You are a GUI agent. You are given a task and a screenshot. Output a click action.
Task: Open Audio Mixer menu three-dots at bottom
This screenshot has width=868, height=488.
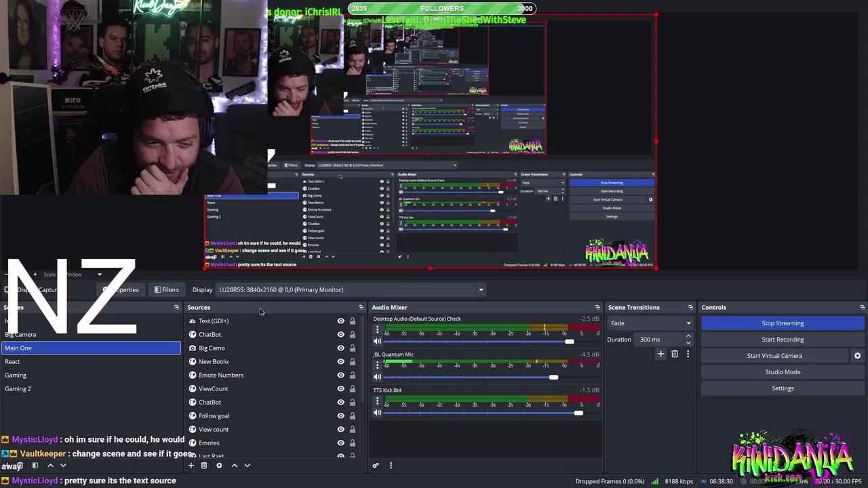pyautogui.click(x=391, y=466)
